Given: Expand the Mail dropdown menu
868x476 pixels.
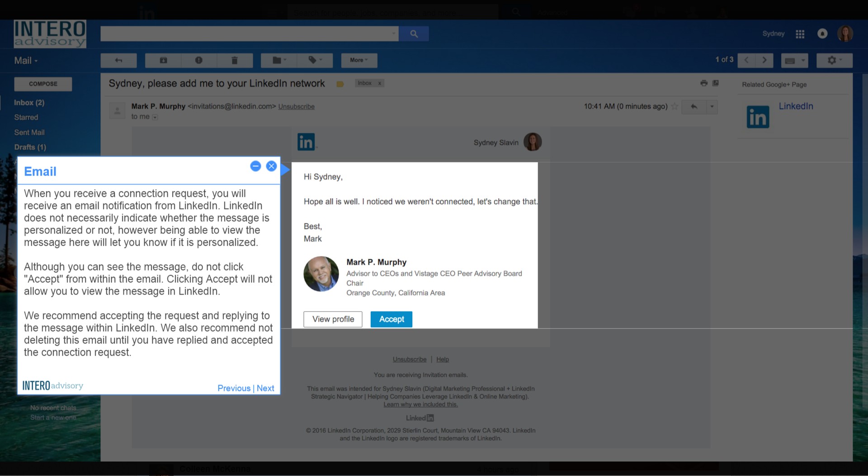Looking at the screenshot, I should pyautogui.click(x=26, y=61).
